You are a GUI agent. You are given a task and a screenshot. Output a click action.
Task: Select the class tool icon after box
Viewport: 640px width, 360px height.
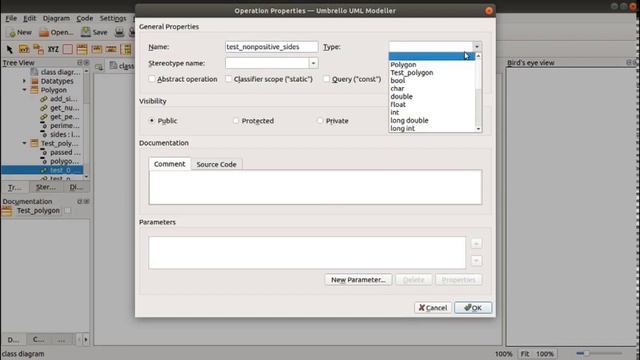(82, 49)
